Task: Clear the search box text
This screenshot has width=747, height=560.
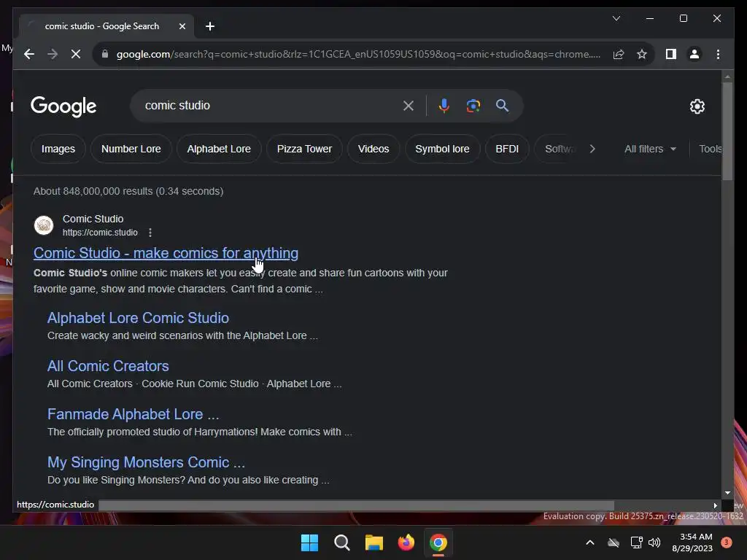Action: (409, 106)
